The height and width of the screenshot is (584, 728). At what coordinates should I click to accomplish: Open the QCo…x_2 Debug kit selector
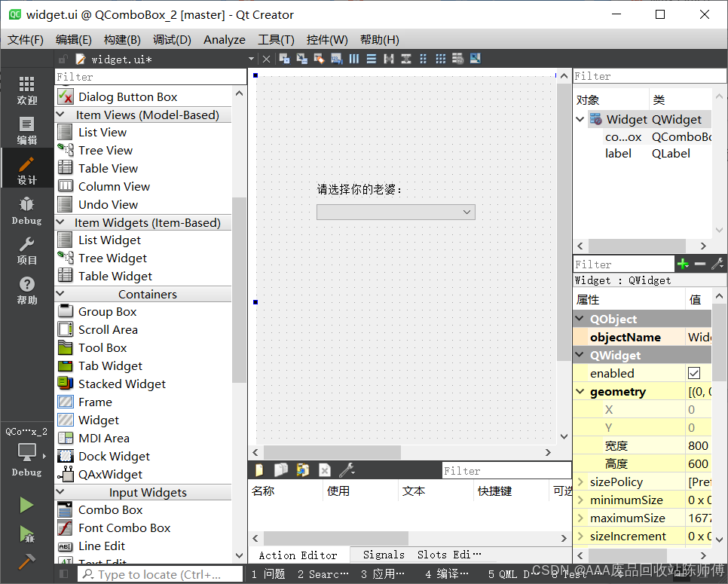coord(26,453)
